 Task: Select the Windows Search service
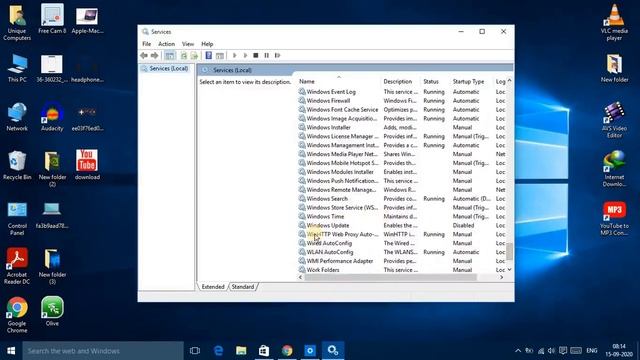tap(327, 199)
